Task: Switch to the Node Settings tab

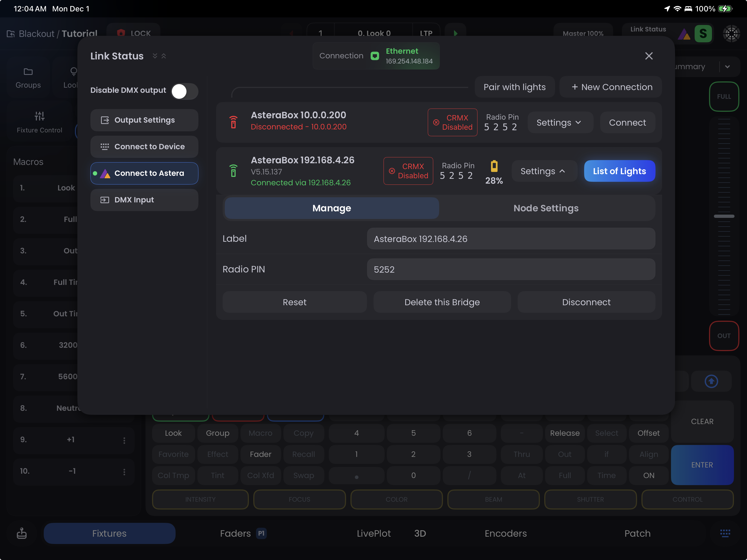Action: click(x=546, y=208)
